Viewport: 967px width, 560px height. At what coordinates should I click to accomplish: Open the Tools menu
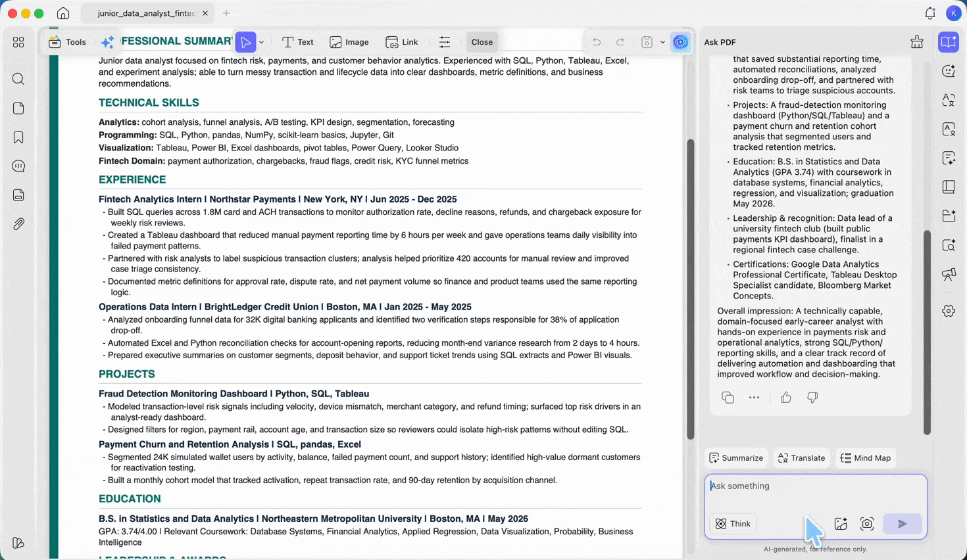point(67,42)
